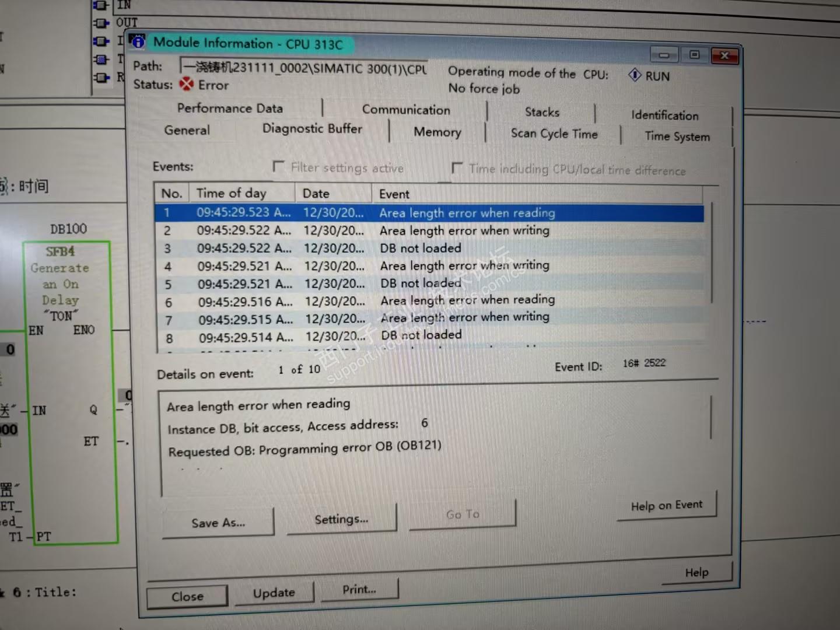Click the RUN operating mode icon
The width and height of the screenshot is (840, 630).
[635, 75]
